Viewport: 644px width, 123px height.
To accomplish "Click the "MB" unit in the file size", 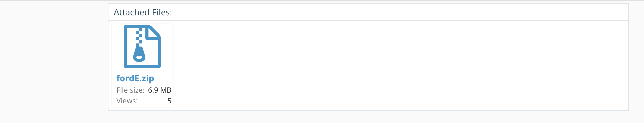I will coord(166,90).
